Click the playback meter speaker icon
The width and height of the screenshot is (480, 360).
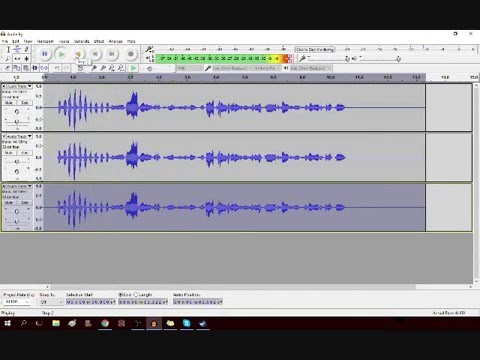pos(149,59)
